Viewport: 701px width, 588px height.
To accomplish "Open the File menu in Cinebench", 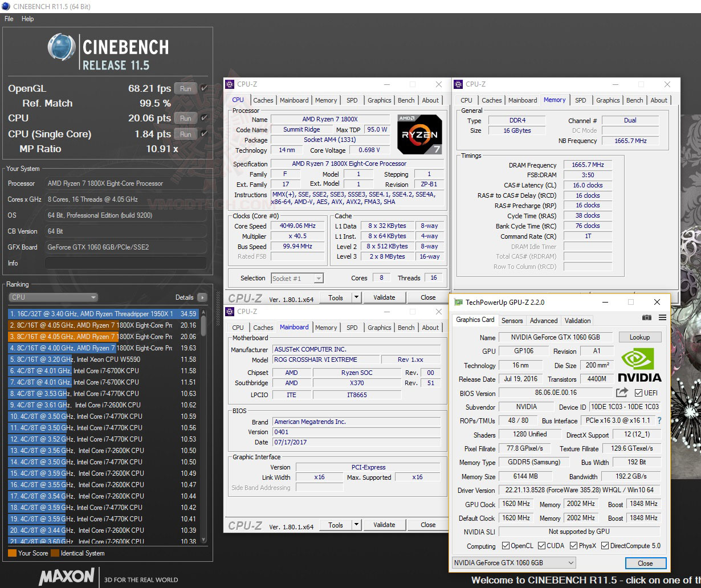I will click(x=9, y=19).
